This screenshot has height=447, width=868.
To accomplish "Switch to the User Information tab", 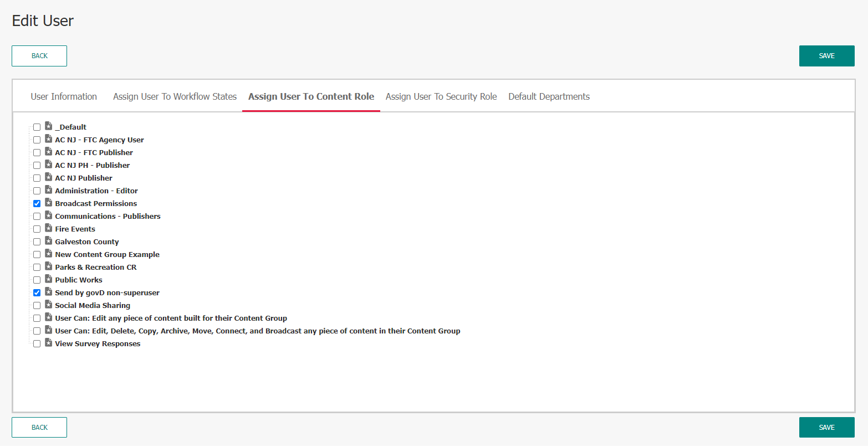I will (x=64, y=96).
